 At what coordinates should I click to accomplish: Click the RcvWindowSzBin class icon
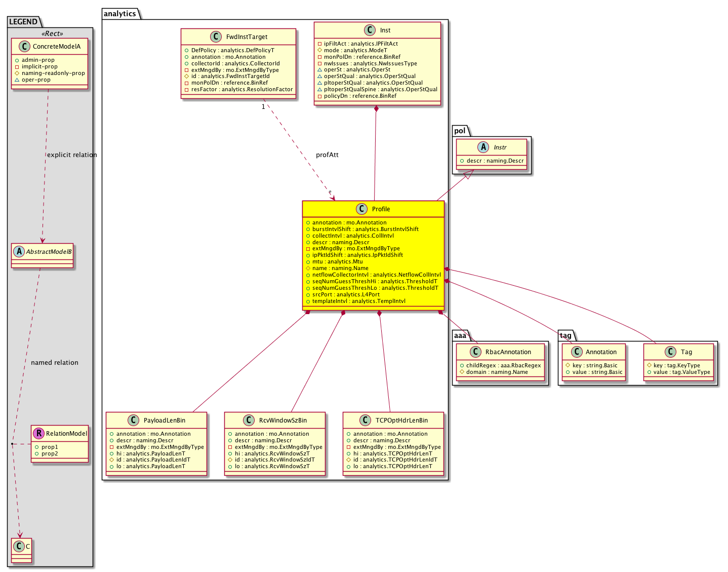(x=249, y=421)
